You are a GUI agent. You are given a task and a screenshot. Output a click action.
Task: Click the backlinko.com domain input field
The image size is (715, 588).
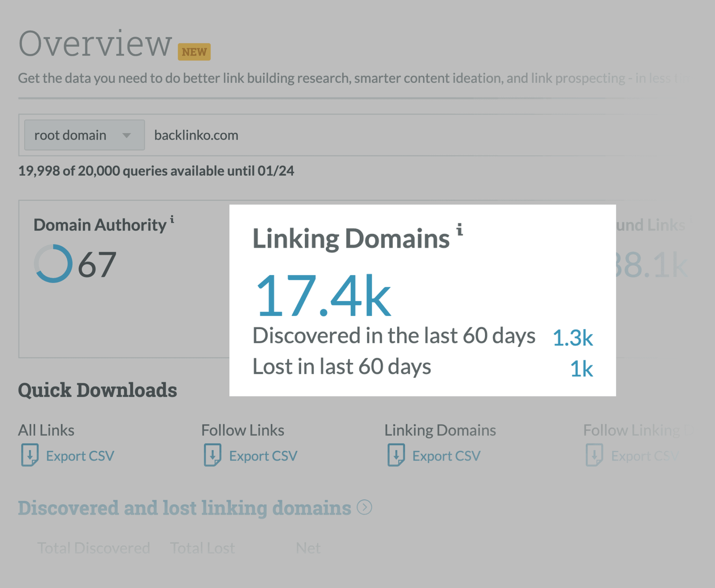(196, 135)
